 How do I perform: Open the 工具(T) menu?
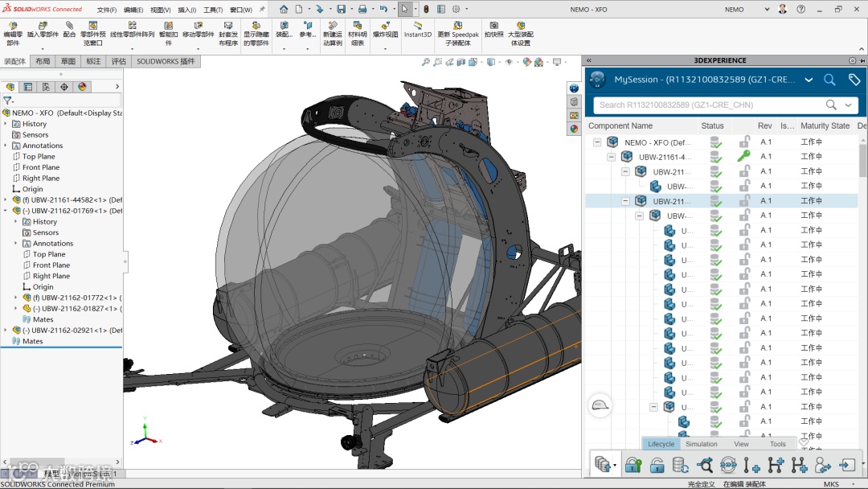(x=213, y=10)
